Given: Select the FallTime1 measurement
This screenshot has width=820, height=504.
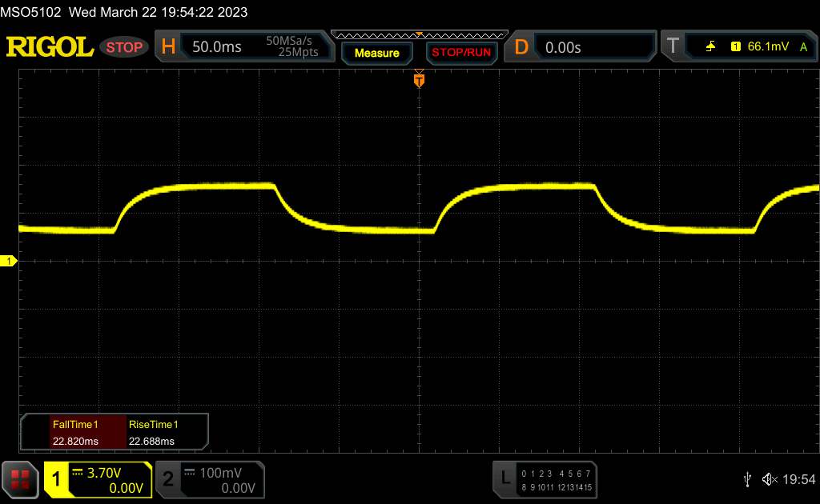Looking at the screenshot, I should pyautogui.click(x=75, y=425).
